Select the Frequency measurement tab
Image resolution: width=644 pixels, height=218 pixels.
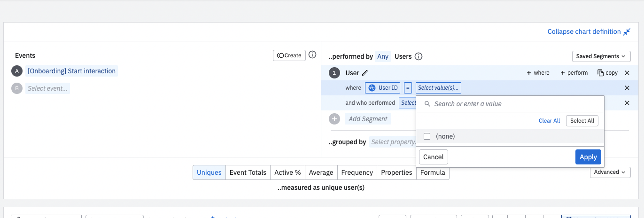pos(357,172)
